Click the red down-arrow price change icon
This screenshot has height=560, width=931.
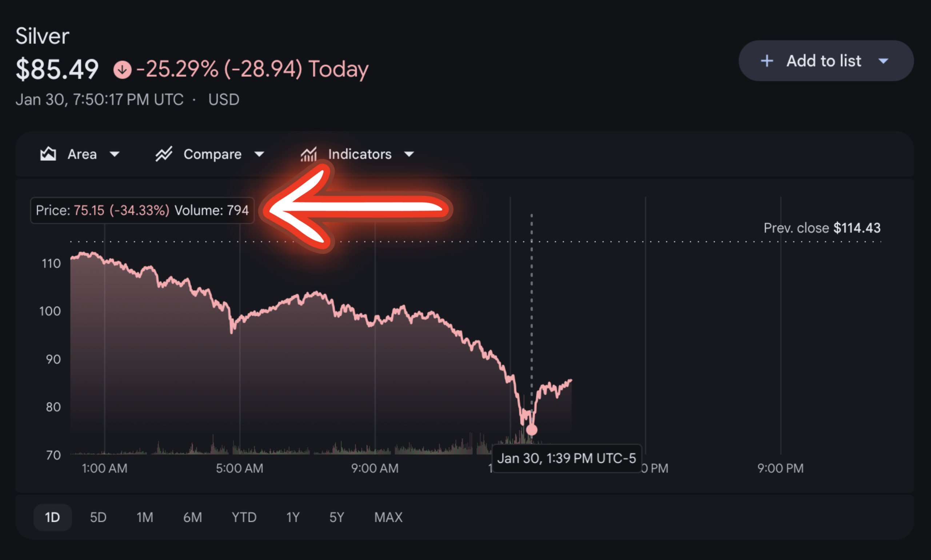point(122,70)
